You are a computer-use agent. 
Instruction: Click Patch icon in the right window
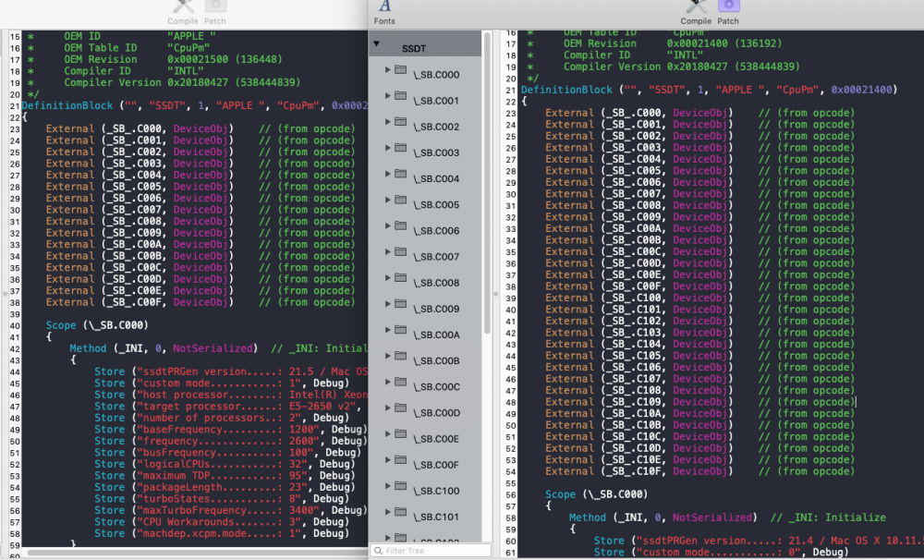click(728, 6)
